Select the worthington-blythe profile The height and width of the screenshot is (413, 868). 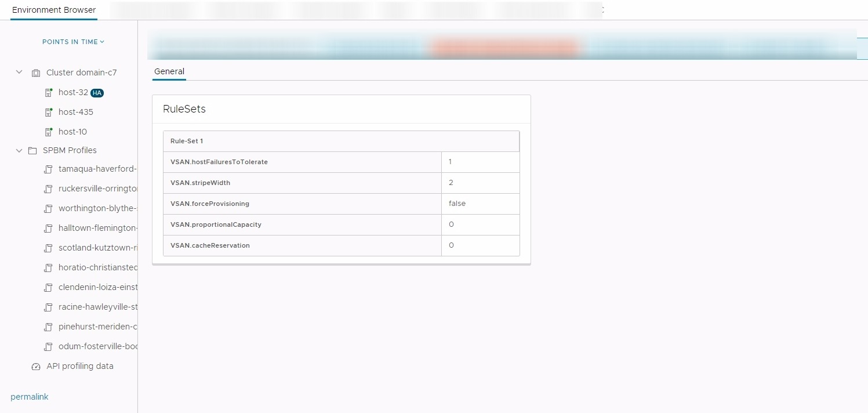tap(97, 208)
